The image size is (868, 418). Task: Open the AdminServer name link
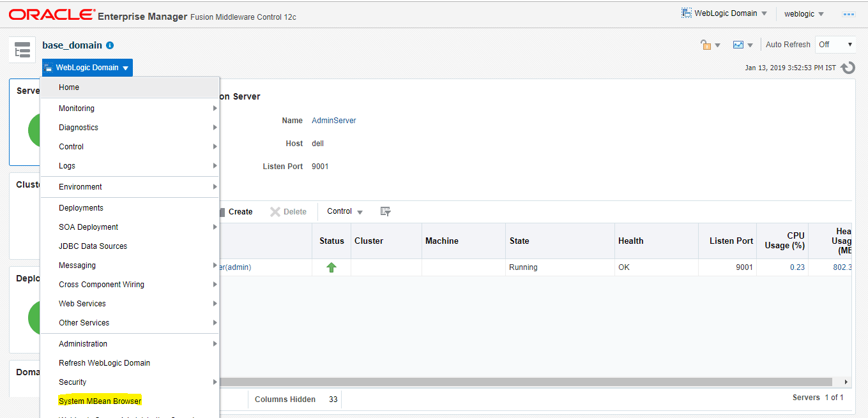[334, 121]
